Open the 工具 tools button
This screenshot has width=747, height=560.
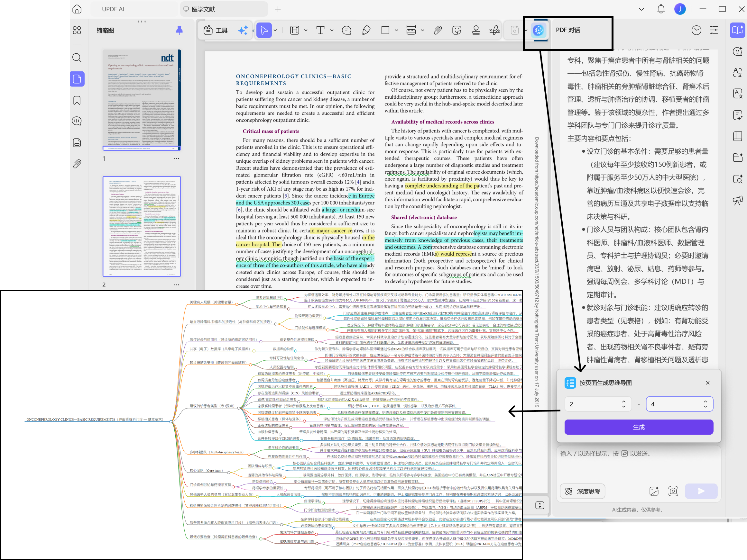click(x=216, y=31)
